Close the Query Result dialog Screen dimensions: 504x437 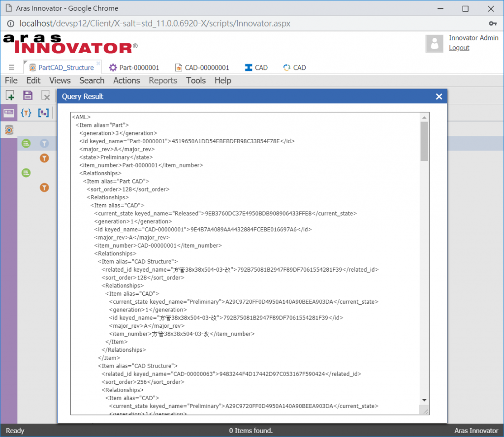pyautogui.click(x=439, y=96)
